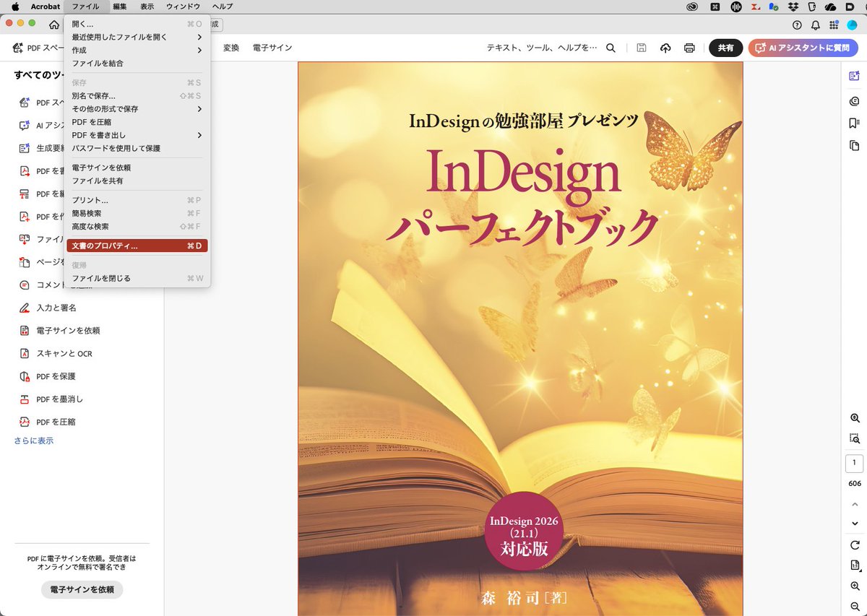Open the ウィンドウ menu in menu bar

183,6
